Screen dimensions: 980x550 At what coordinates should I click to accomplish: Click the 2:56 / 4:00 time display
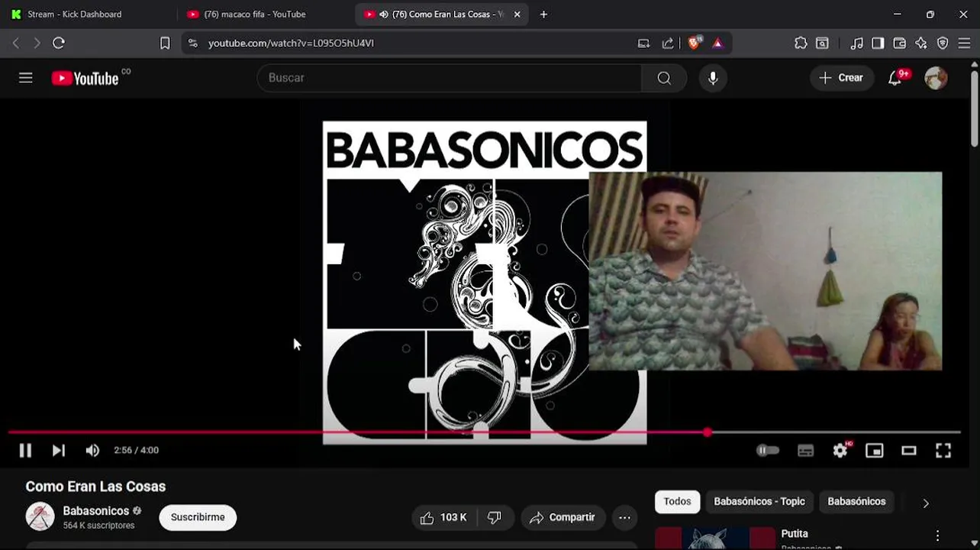[x=136, y=451]
